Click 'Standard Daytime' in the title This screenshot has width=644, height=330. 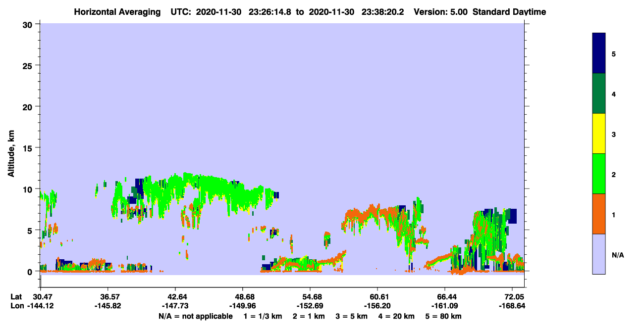(510, 12)
